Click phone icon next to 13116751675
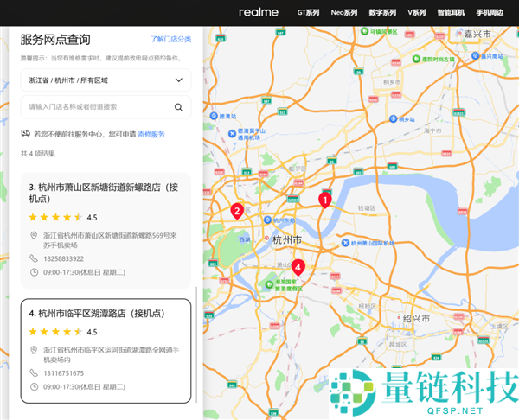 (34, 372)
